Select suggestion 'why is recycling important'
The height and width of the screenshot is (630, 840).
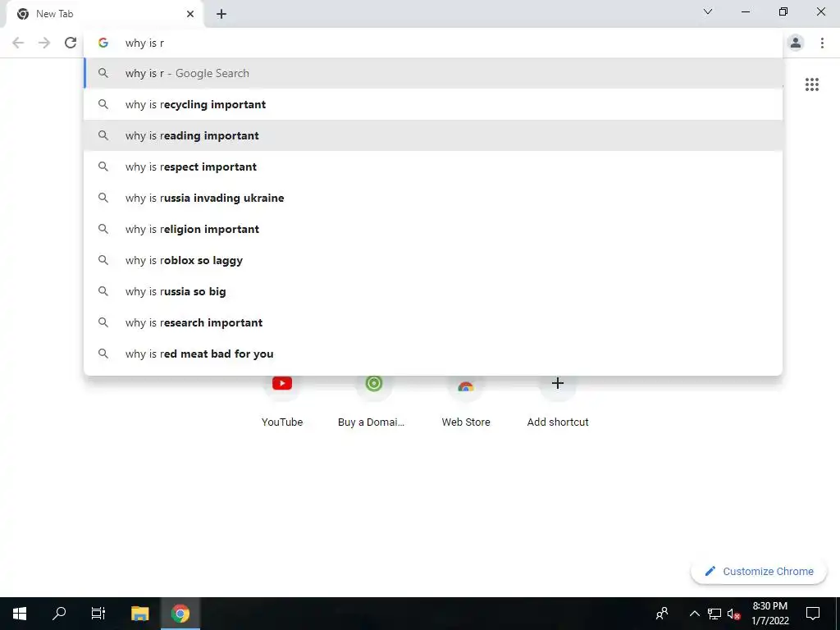click(433, 104)
